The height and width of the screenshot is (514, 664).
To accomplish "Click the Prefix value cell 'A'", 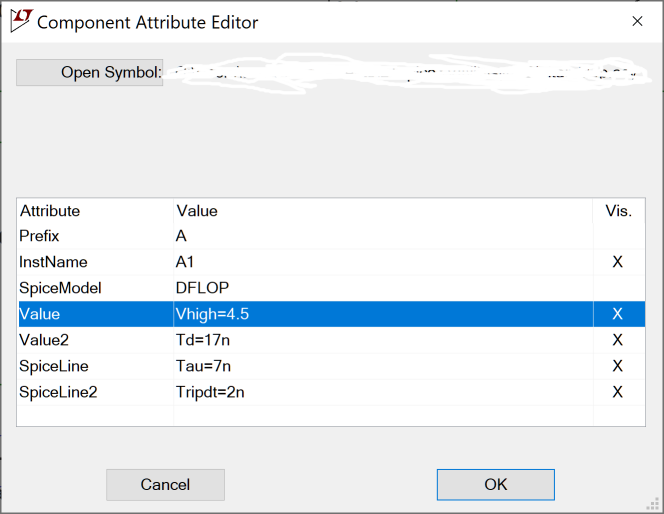I will pyautogui.click(x=383, y=236).
